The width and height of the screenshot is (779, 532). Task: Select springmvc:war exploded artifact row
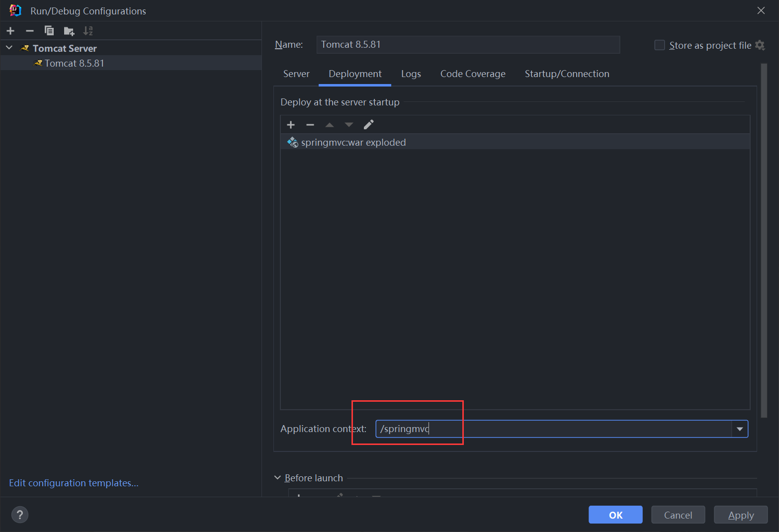pos(515,142)
